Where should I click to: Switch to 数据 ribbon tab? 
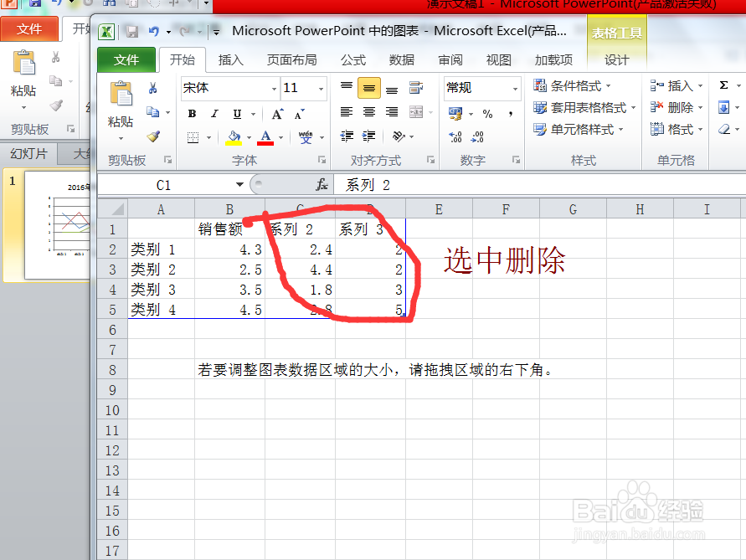pos(402,60)
